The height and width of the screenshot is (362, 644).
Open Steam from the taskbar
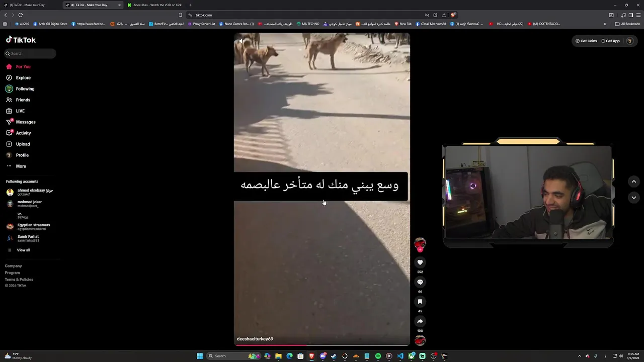click(x=334, y=356)
